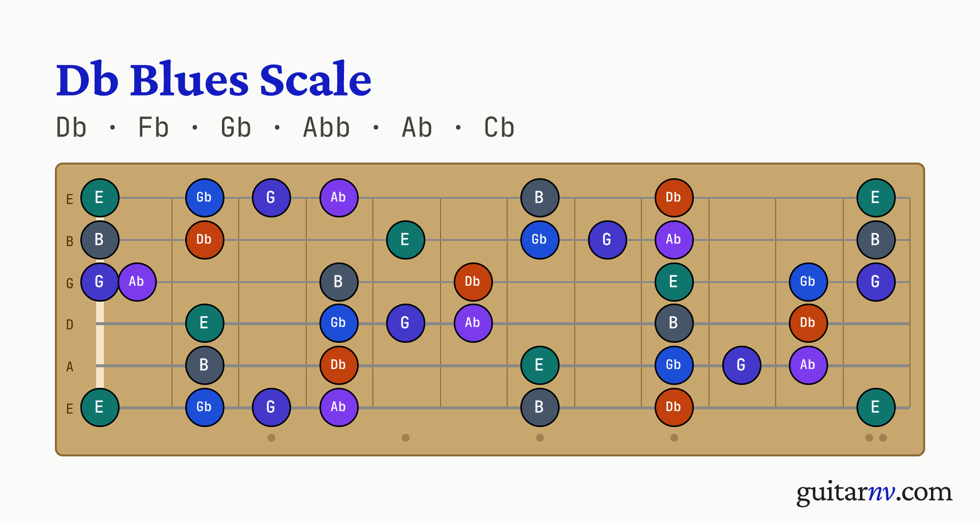Click the E note on B string fifth fret
The width and height of the screenshot is (980, 523).
click(x=406, y=240)
